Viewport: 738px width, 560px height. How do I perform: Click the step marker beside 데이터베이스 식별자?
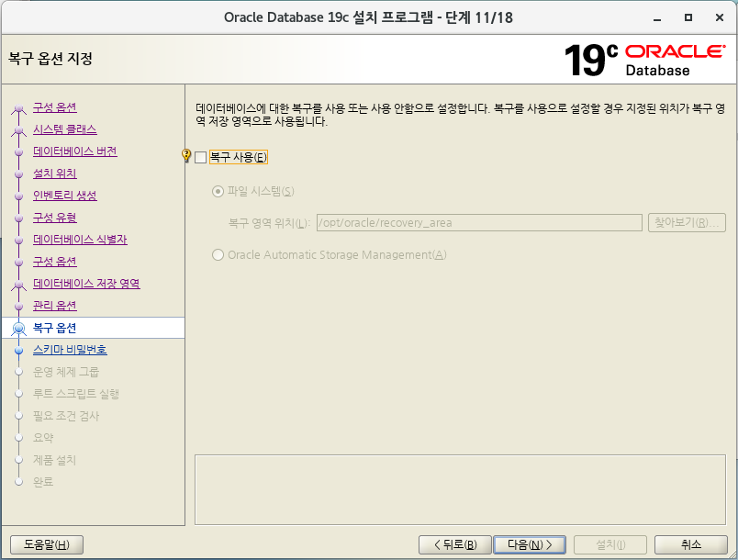pos(19,240)
